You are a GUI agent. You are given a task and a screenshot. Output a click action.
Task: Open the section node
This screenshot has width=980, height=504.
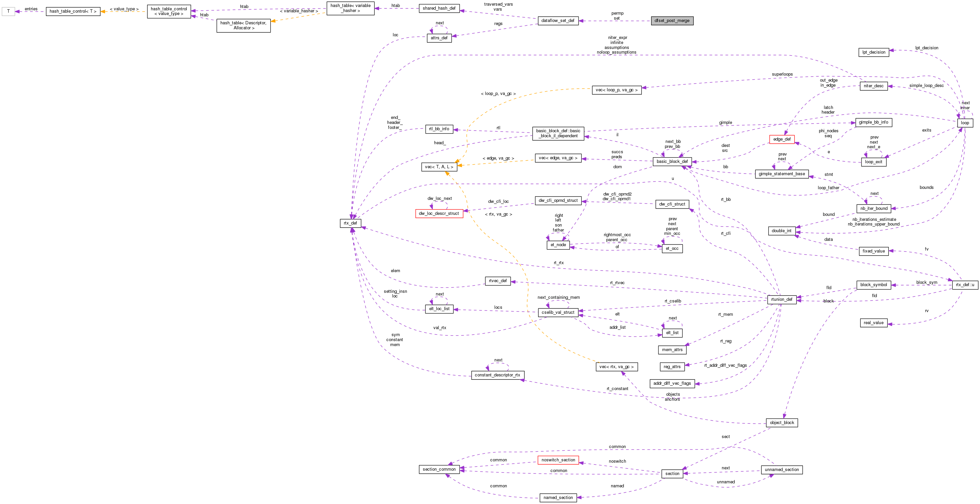pyautogui.click(x=672, y=474)
